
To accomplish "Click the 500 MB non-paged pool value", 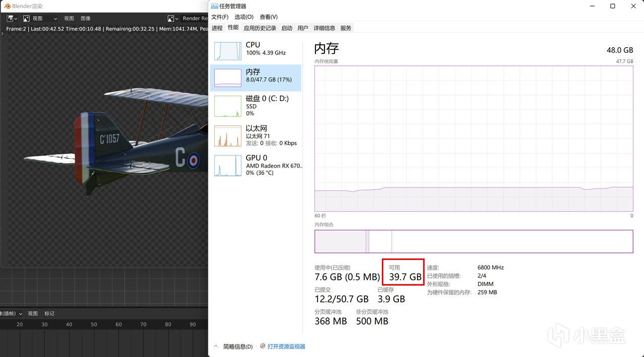I will click(x=372, y=321).
